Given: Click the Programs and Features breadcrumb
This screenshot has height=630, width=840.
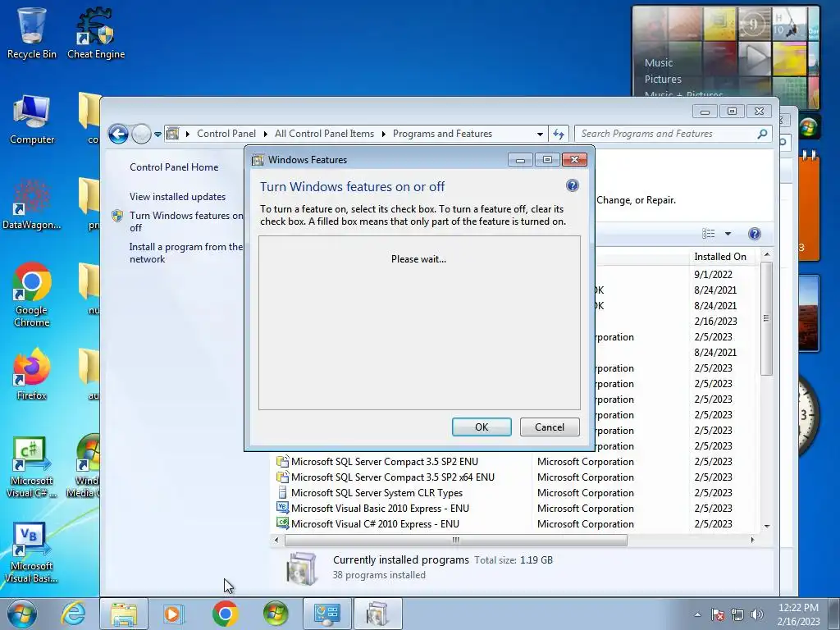Looking at the screenshot, I should (x=442, y=134).
